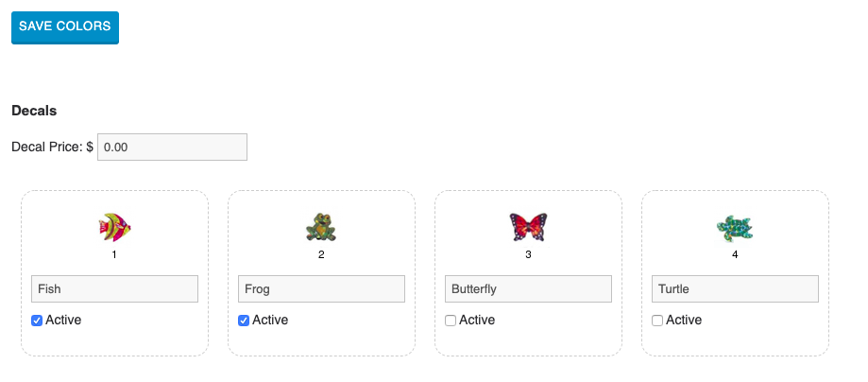The height and width of the screenshot is (382, 868).
Task: Click the Decals section heading
Action: click(x=34, y=111)
